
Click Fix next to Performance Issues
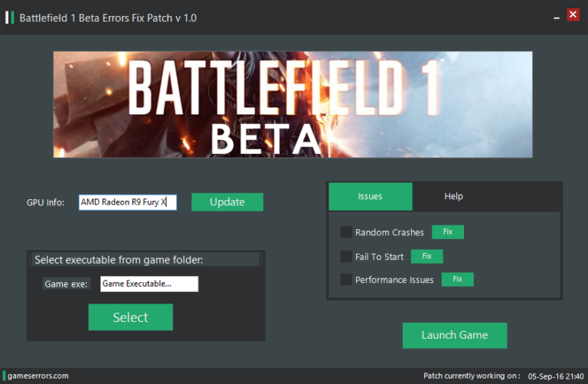pyautogui.click(x=458, y=280)
